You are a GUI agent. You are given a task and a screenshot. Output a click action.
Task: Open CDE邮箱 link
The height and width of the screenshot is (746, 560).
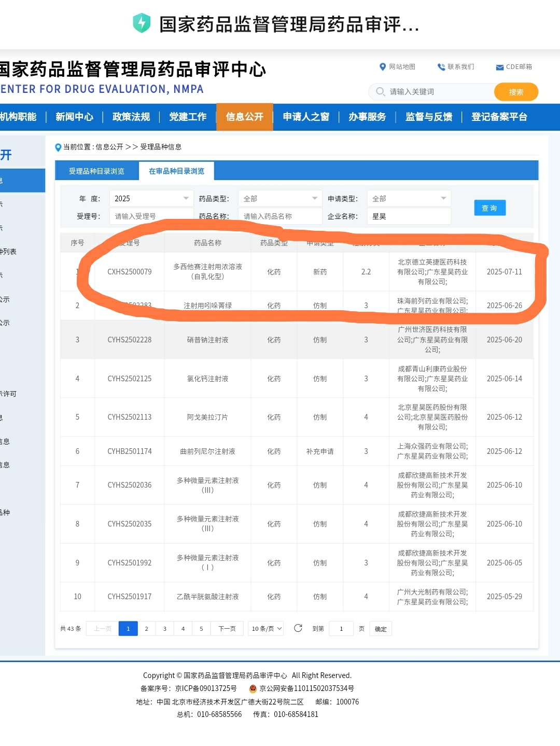click(519, 67)
